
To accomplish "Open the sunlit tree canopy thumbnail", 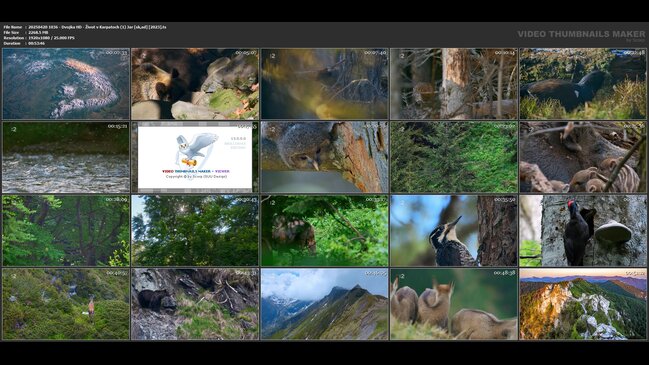I will [x=195, y=231].
